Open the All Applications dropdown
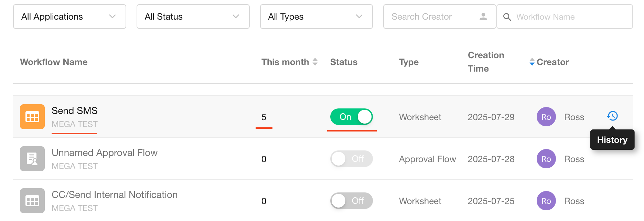 (x=69, y=17)
